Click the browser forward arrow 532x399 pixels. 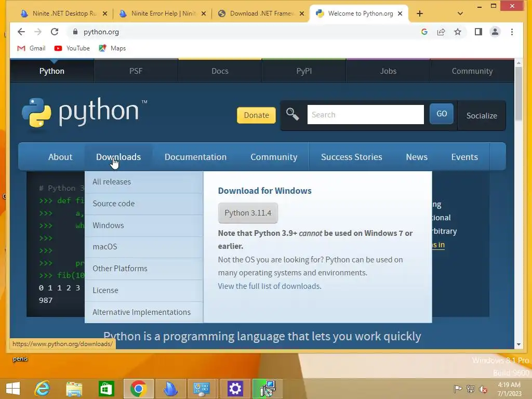(x=37, y=32)
